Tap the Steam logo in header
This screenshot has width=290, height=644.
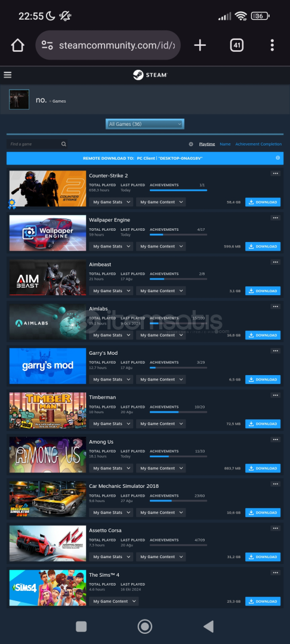(150, 75)
